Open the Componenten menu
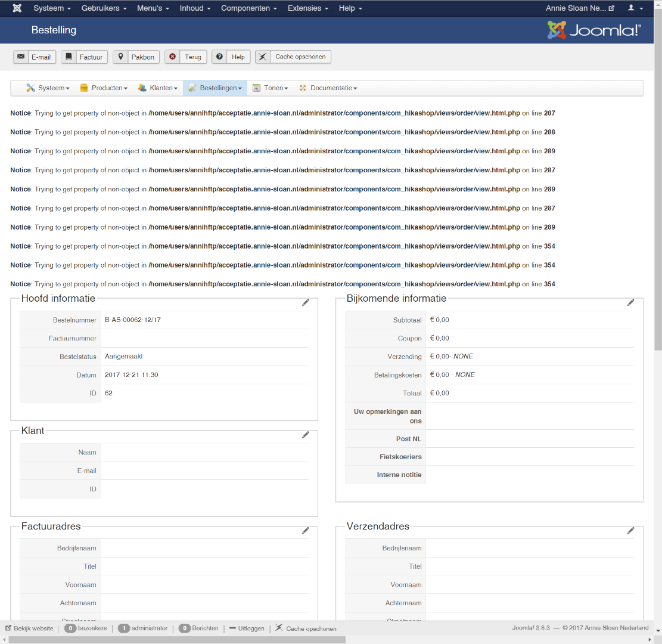Screen dimensions: 662x644 [x=249, y=8]
